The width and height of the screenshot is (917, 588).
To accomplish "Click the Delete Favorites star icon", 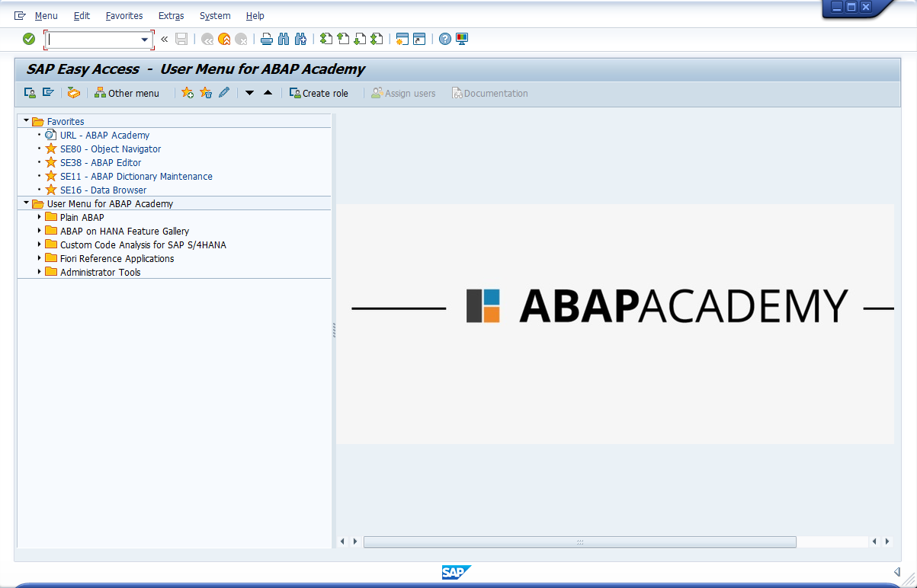I will [x=206, y=93].
